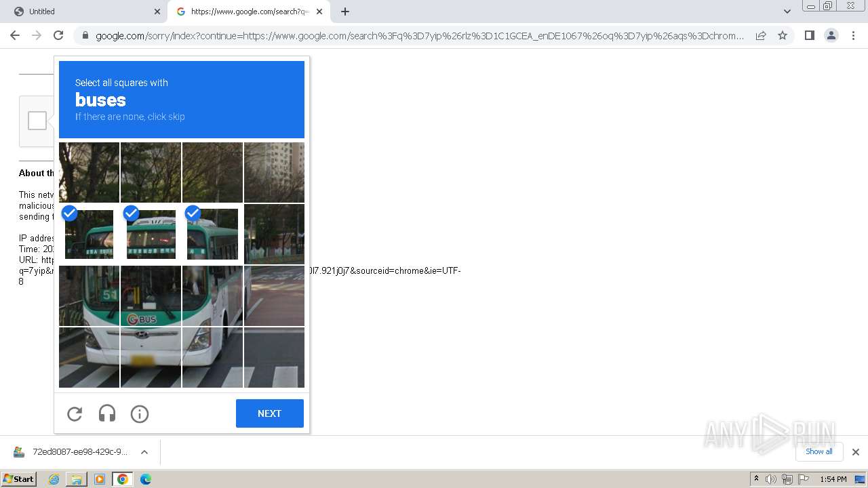Close the Untitled tab
Viewport: 868px width, 488px height.
point(157,12)
